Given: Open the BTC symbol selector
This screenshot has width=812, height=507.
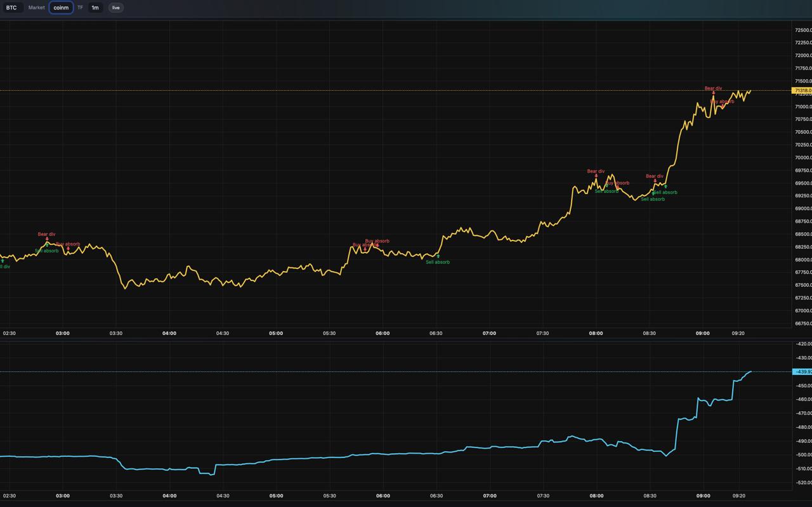Looking at the screenshot, I should click(11, 8).
